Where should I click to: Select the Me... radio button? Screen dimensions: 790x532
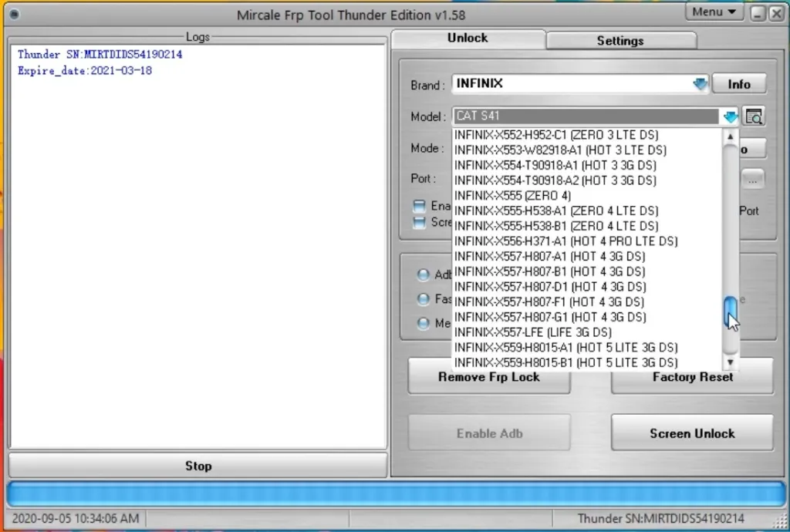(424, 323)
